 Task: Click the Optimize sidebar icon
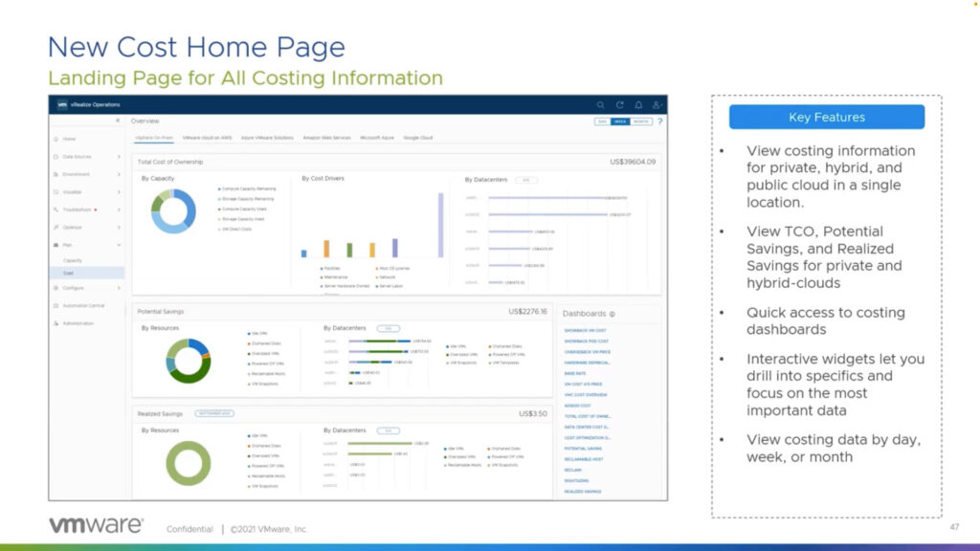click(56, 228)
